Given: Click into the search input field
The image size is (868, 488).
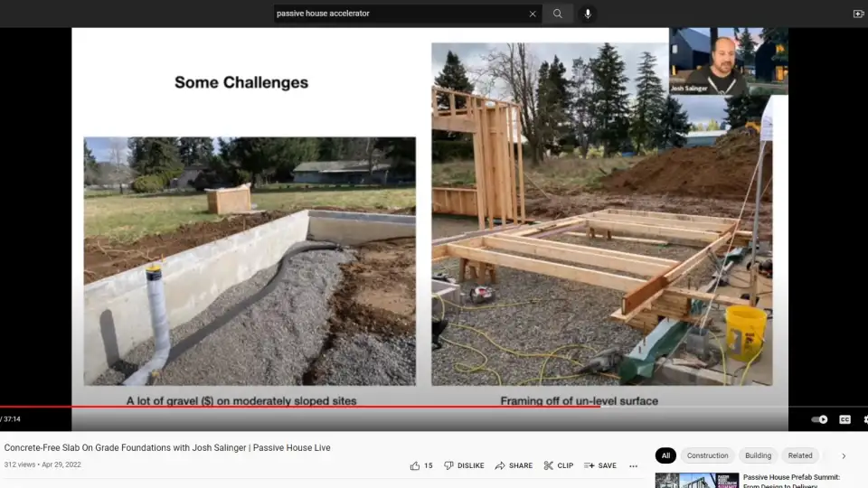Looking at the screenshot, I should [x=398, y=14].
